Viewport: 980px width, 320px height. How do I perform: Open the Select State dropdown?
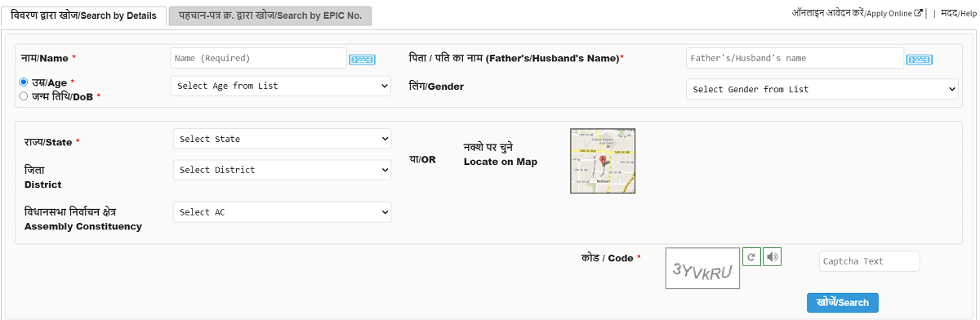(x=283, y=139)
